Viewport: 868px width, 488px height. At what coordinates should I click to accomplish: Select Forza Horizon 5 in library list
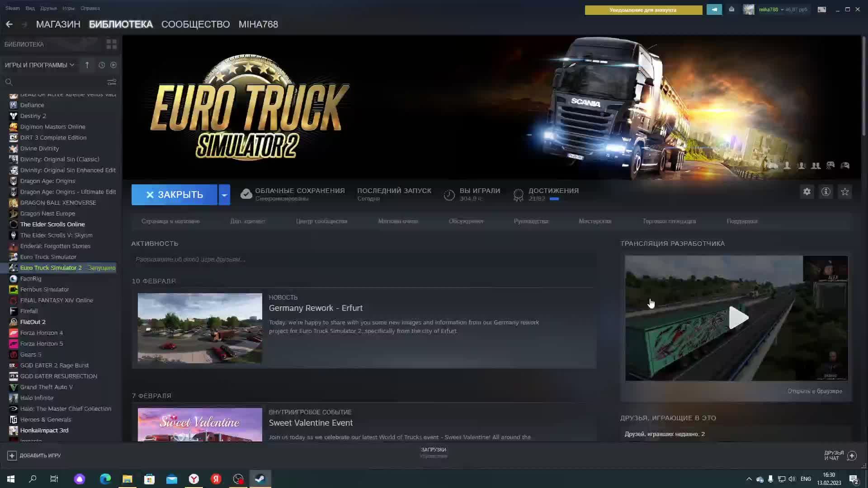click(x=42, y=344)
